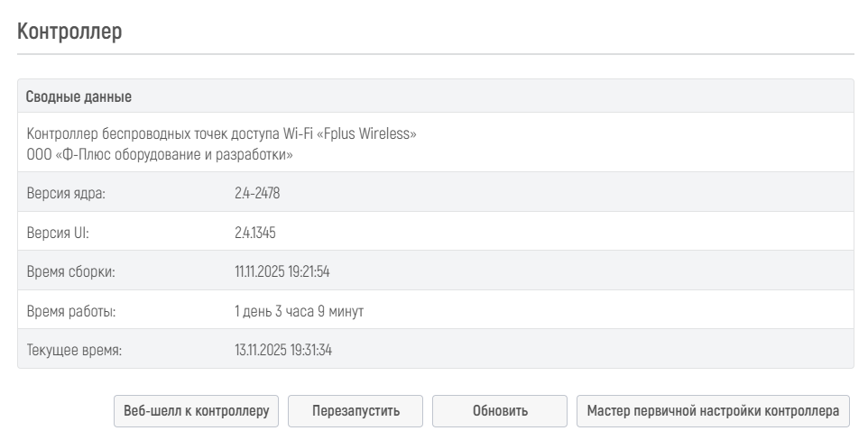Click the Fplus Wireless product description line

coord(221,133)
